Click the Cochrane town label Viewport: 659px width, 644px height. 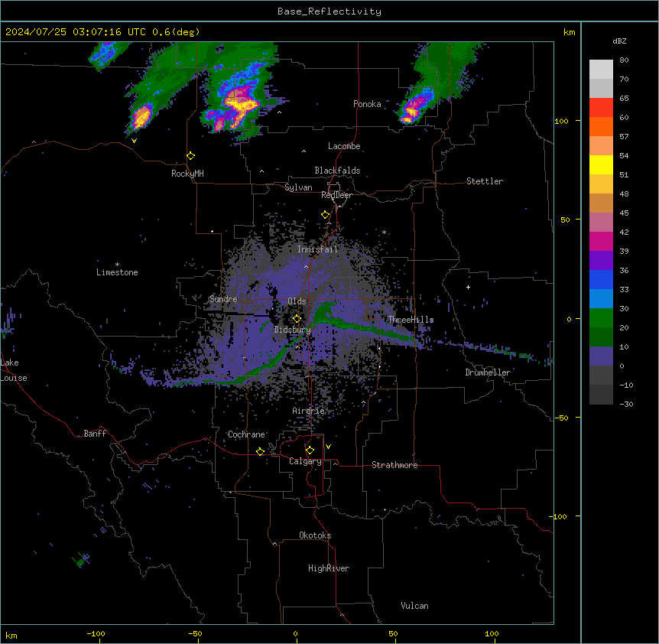click(246, 434)
